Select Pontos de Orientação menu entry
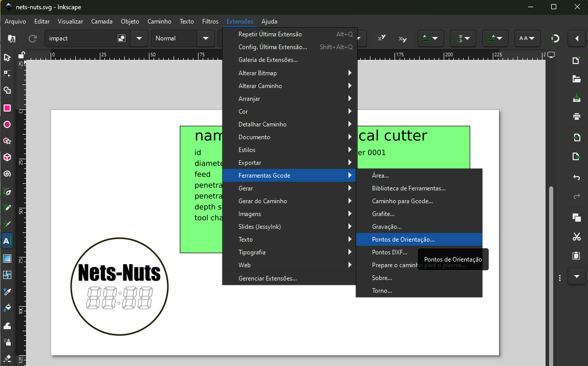Image resolution: width=588 pixels, height=366 pixels. pyautogui.click(x=403, y=240)
